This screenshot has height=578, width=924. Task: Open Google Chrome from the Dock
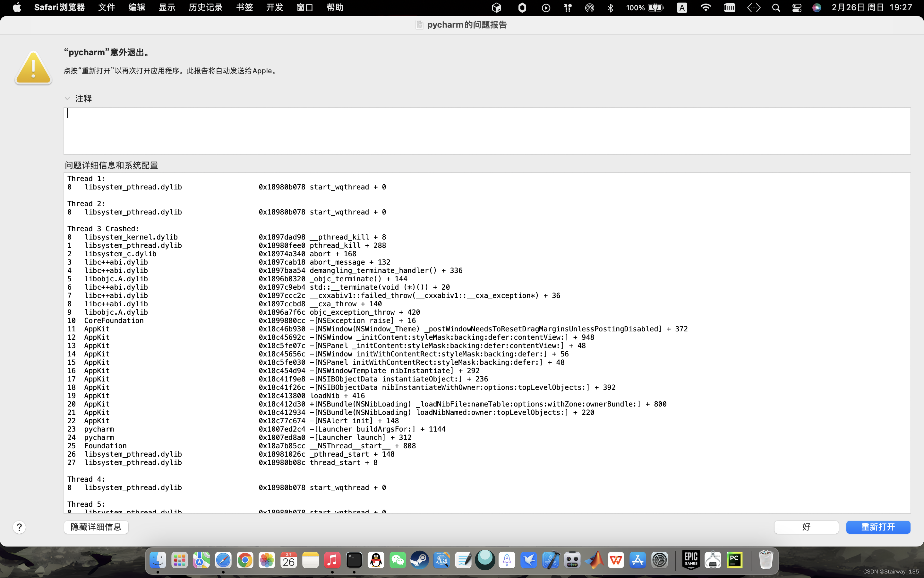(245, 560)
